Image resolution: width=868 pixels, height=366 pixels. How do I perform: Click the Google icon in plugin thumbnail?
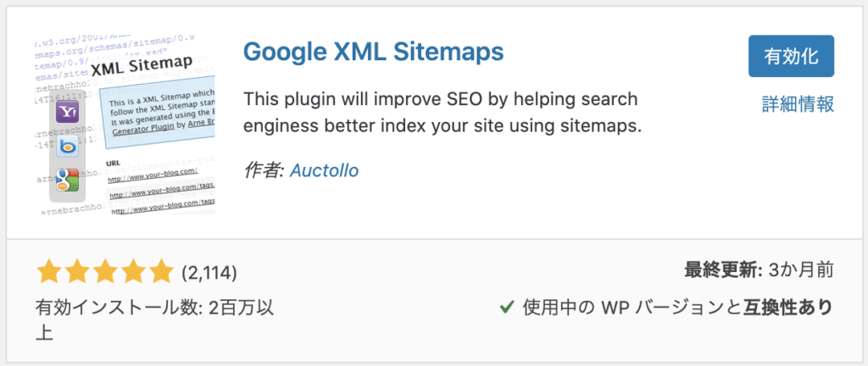pos(68,180)
